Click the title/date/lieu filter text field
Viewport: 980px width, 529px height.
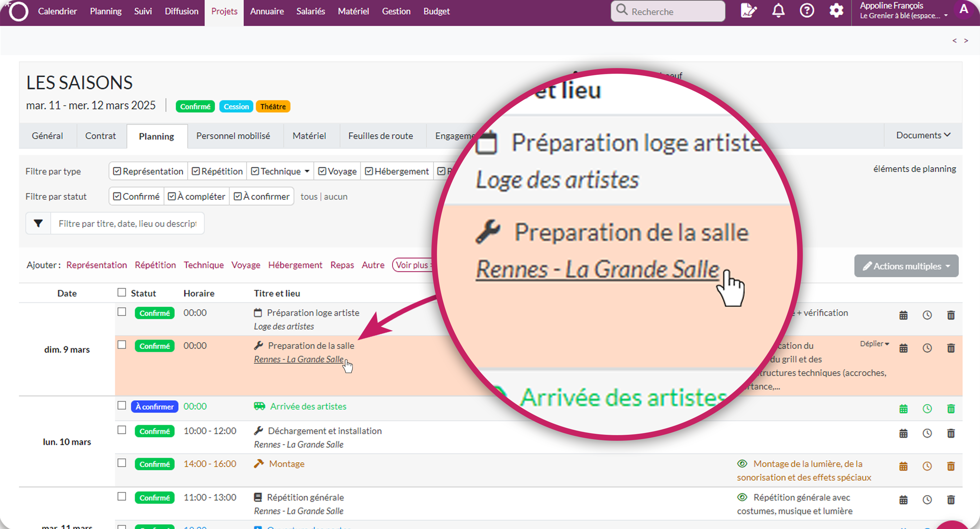(x=127, y=223)
